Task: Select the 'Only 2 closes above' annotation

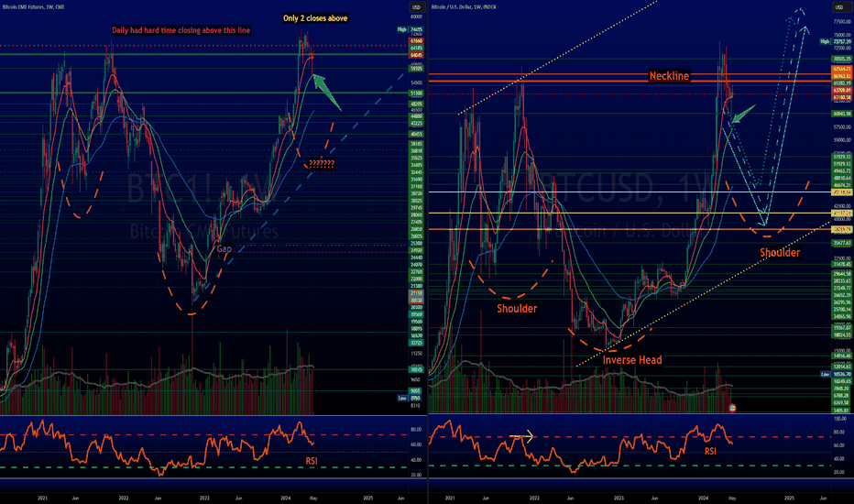Action: (x=315, y=18)
